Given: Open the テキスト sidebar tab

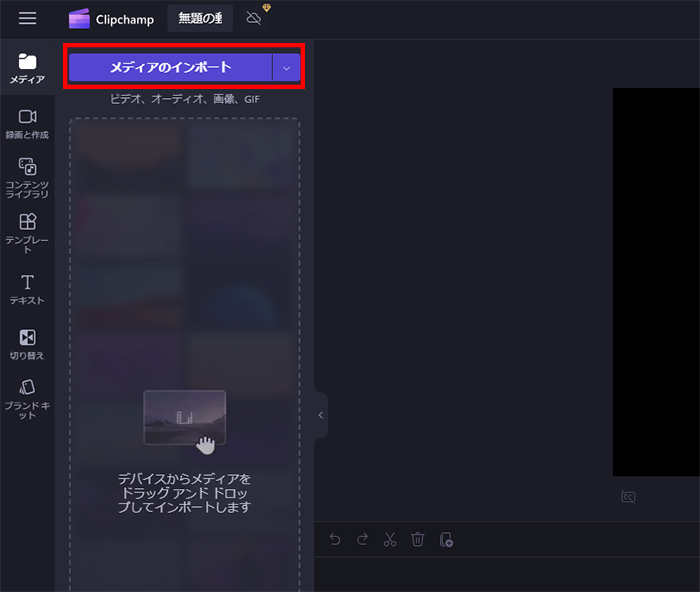Looking at the screenshot, I should point(27,290).
